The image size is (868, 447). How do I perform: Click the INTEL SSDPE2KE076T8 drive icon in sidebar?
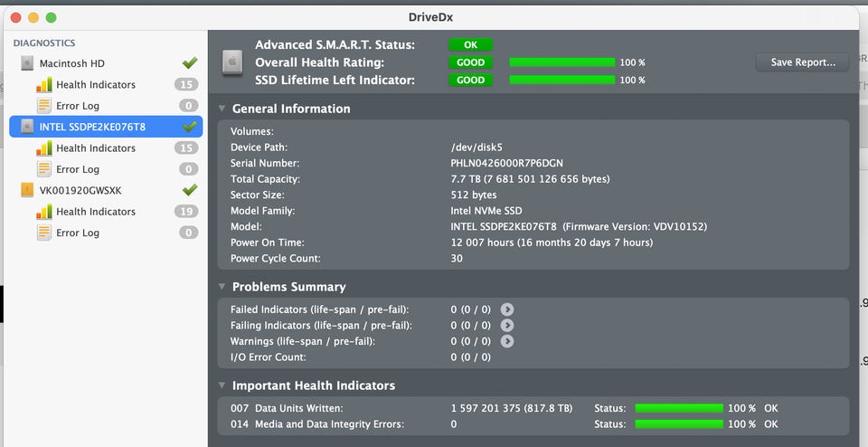pyautogui.click(x=27, y=127)
